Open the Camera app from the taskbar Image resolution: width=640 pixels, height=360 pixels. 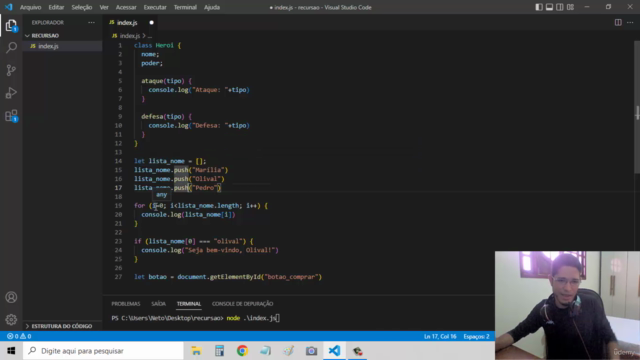point(311,351)
